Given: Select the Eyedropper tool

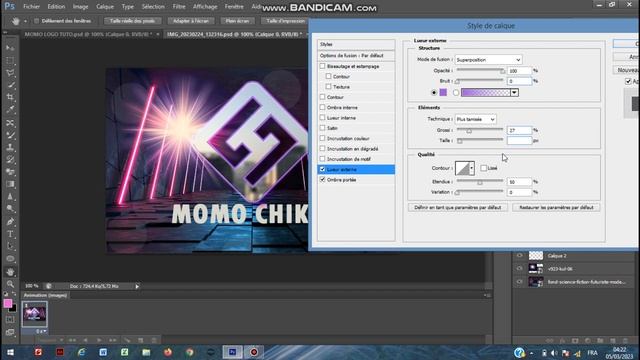Looking at the screenshot, I should point(10,110).
